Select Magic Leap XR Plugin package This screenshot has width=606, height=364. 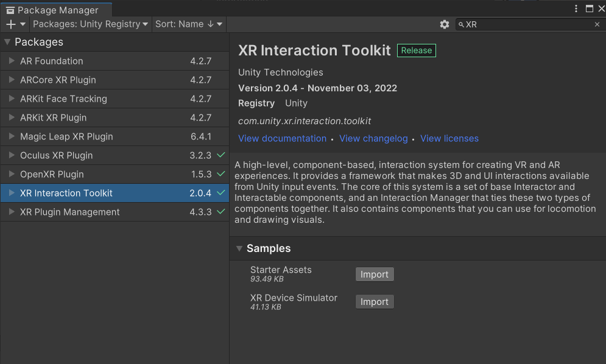tap(115, 136)
